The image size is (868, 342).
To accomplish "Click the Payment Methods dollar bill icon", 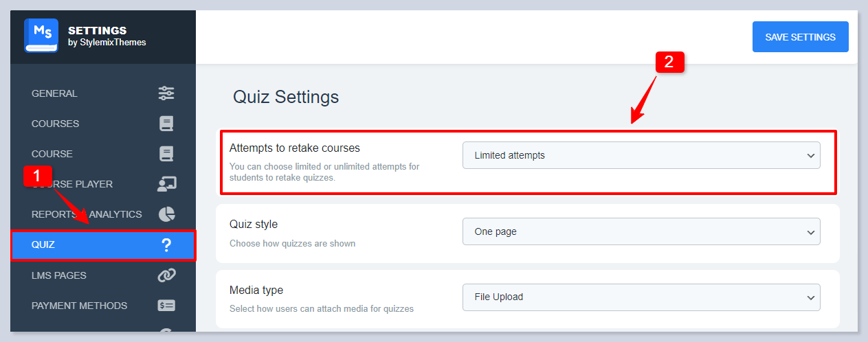I will pos(166,306).
